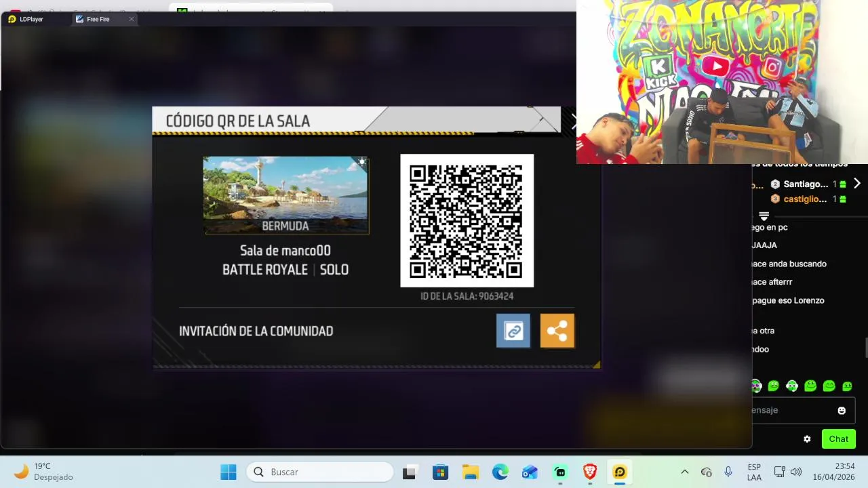The width and height of the screenshot is (868, 488).
Task: Click the room ID 9063424 text
Action: click(467, 296)
